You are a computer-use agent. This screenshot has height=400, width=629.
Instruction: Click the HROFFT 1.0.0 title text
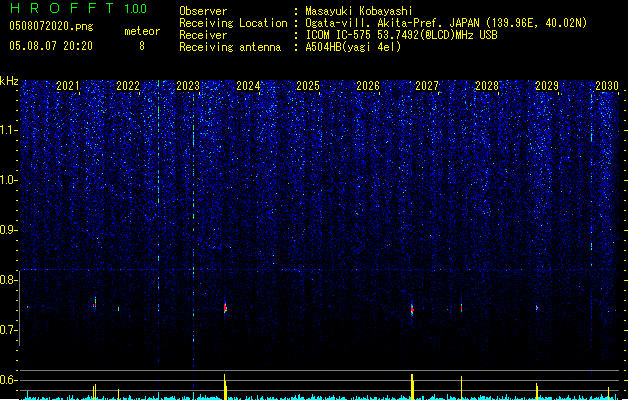point(78,8)
